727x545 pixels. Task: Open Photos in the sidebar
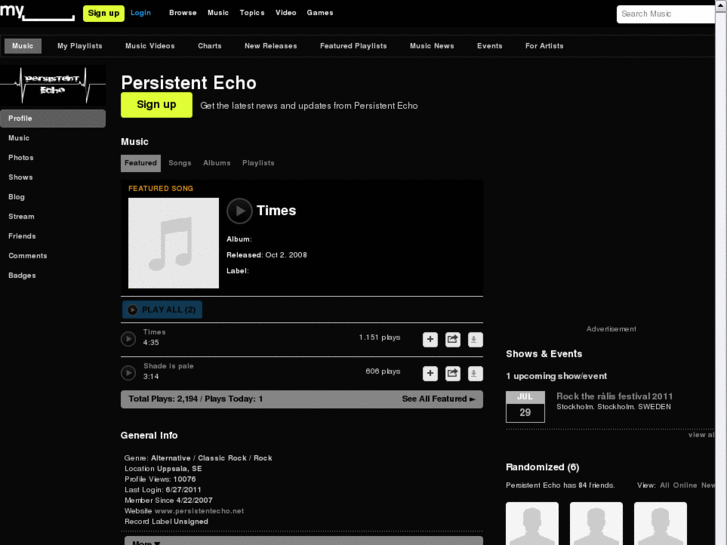pos(21,158)
